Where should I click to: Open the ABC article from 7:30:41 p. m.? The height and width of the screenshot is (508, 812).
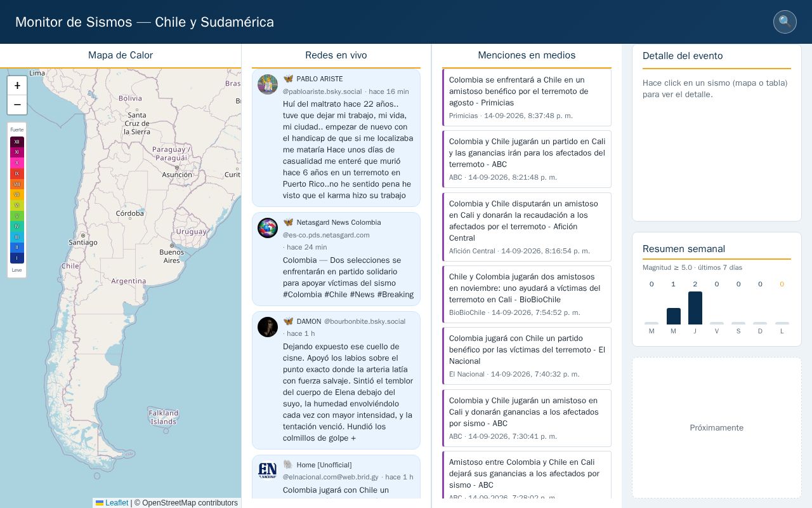pyautogui.click(x=527, y=418)
